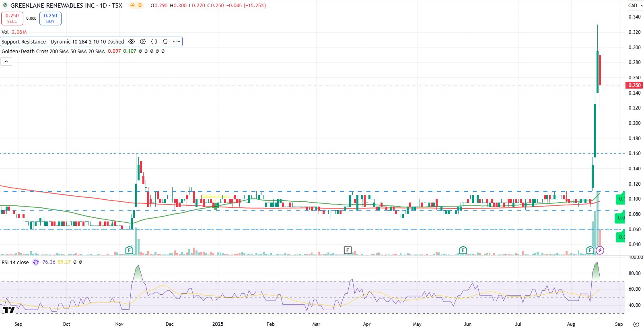Click the 0.250 SELL button
Screen dimensions: 644x329
tap(12, 19)
